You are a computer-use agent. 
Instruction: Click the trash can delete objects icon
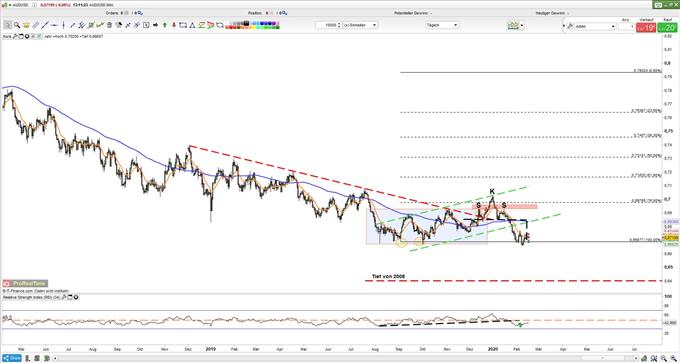(109, 25)
